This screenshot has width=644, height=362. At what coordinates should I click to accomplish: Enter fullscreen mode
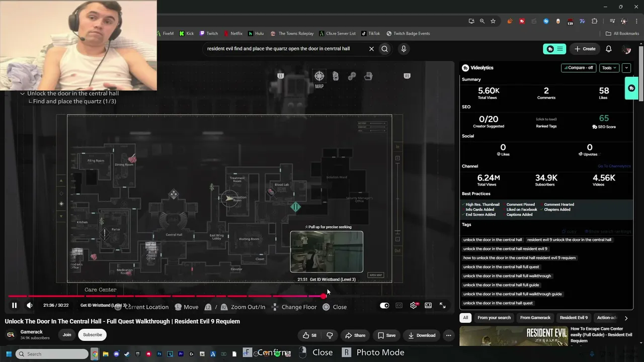coord(443,305)
